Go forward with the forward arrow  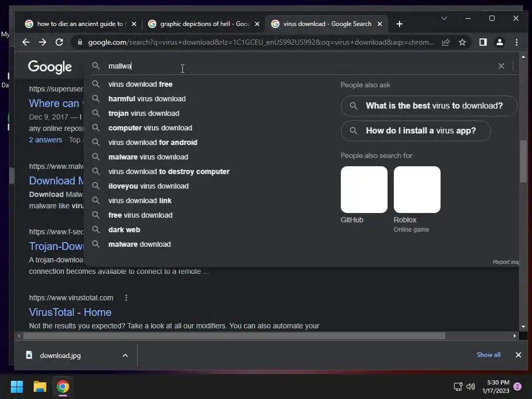point(43,43)
